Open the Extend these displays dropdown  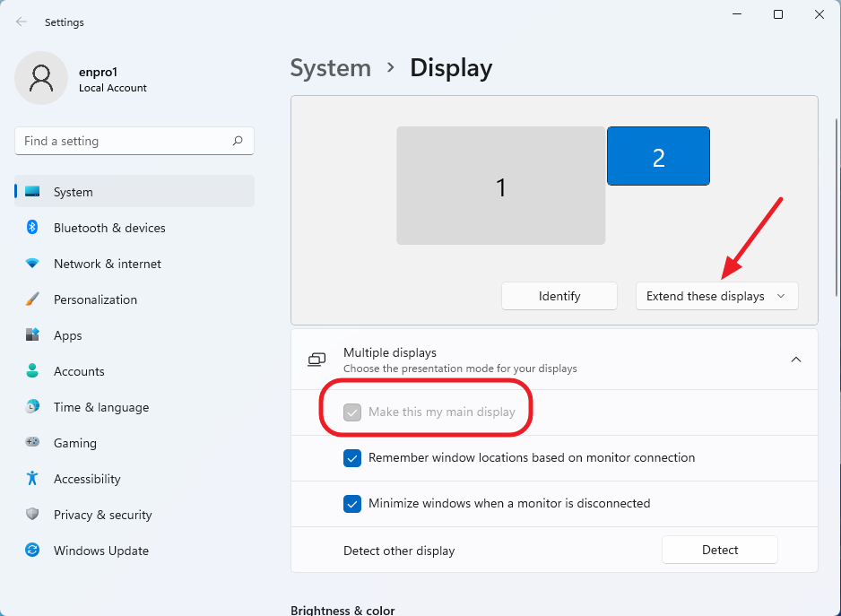pos(716,296)
